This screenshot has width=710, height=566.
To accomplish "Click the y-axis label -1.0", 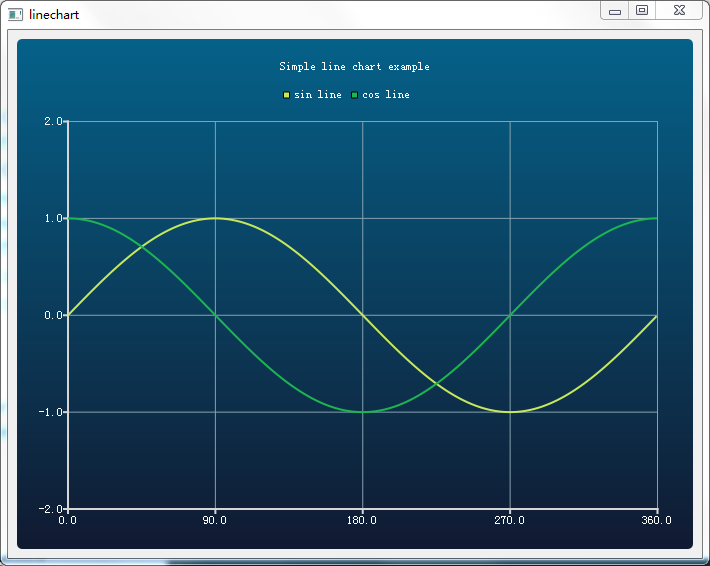I will click(x=51, y=412).
